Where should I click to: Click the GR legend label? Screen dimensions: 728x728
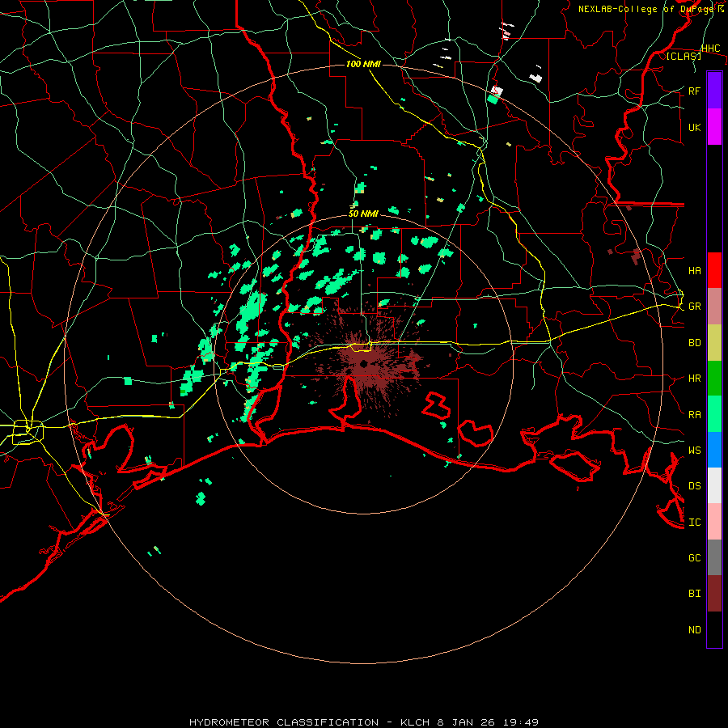click(x=694, y=307)
